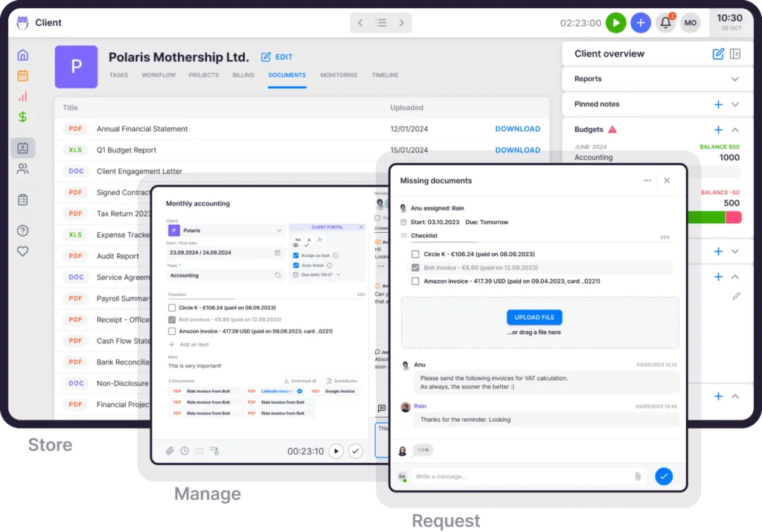This screenshot has width=762, height=532.
Task: Start the green timer play button in header
Action: pyautogui.click(x=615, y=23)
